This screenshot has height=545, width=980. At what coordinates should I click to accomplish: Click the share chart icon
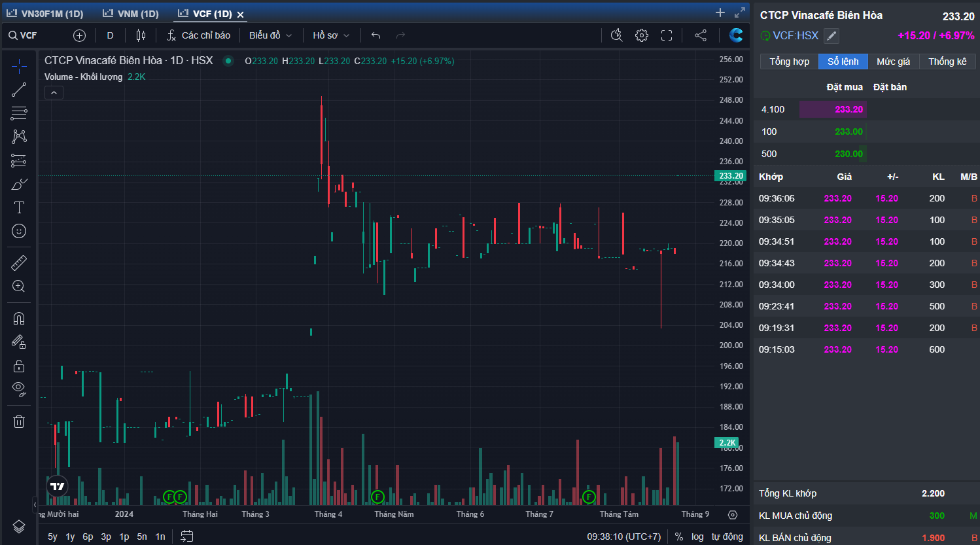point(701,35)
